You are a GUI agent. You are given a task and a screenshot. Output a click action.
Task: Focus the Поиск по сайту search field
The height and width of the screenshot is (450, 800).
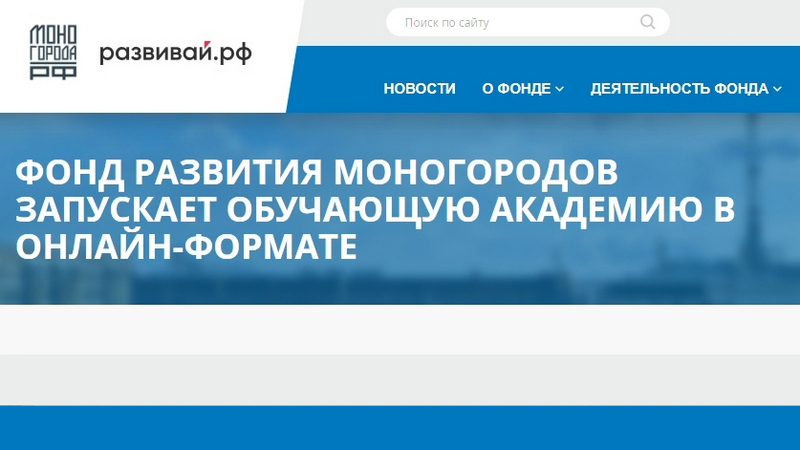coord(528,22)
